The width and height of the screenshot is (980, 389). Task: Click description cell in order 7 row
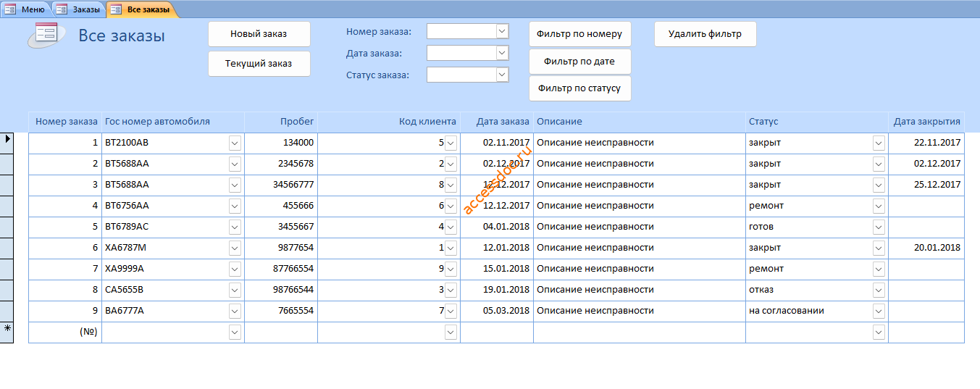click(640, 269)
